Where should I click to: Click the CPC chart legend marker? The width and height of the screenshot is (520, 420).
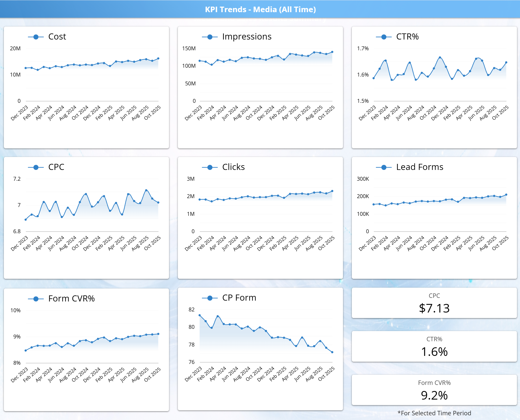(x=36, y=167)
